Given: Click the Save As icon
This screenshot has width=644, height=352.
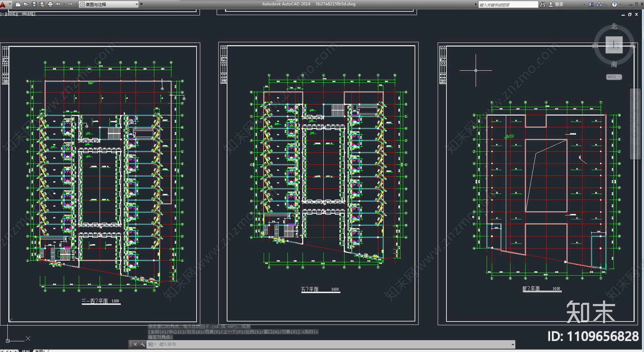Looking at the screenshot, I should coord(42,4).
